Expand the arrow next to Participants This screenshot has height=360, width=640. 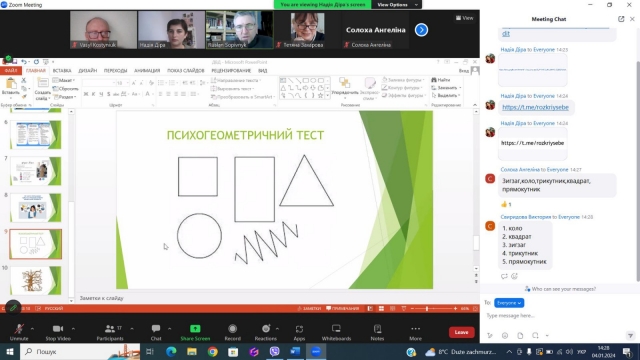tap(132, 329)
